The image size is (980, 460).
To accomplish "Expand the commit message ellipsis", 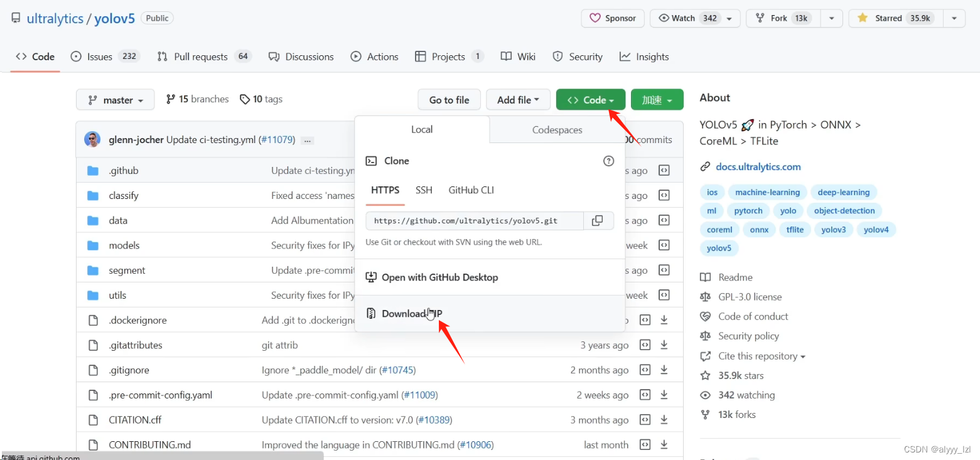I will pyautogui.click(x=308, y=141).
